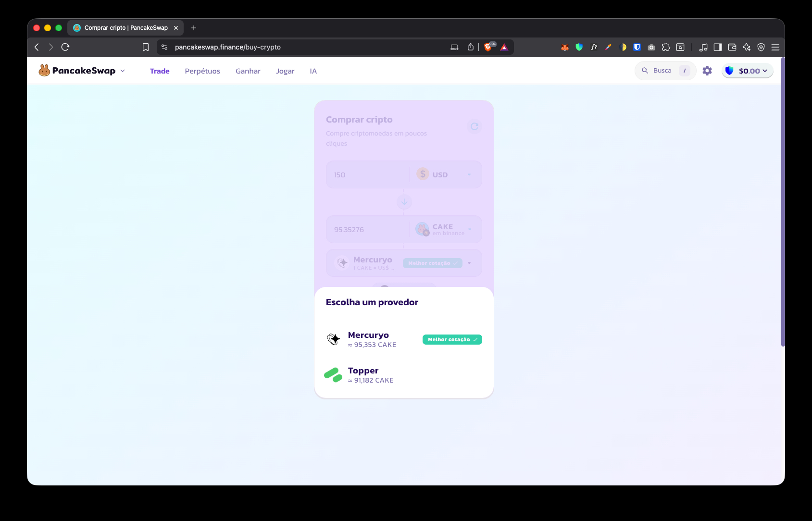Click the address bar URL

point(228,47)
